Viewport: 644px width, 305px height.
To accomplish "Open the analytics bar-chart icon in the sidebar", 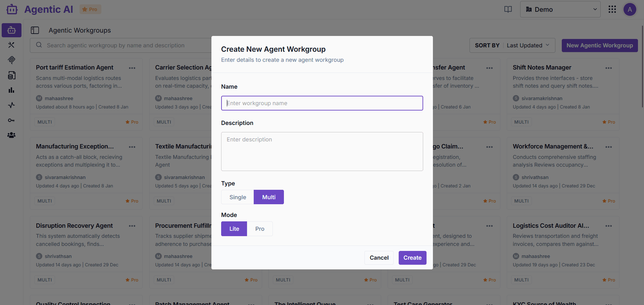I will click(11, 90).
